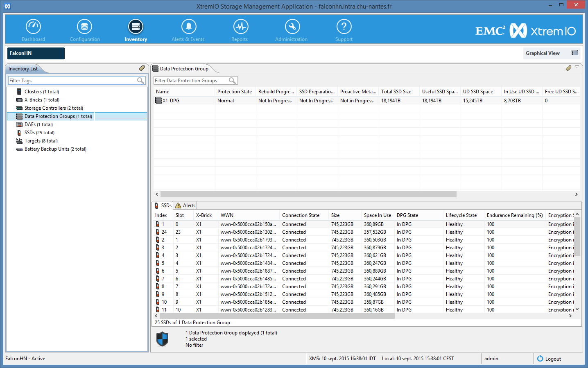Click the Targets icon in inventory list
Image resolution: width=588 pixels, height=368 pixels.
coord(19,141)
